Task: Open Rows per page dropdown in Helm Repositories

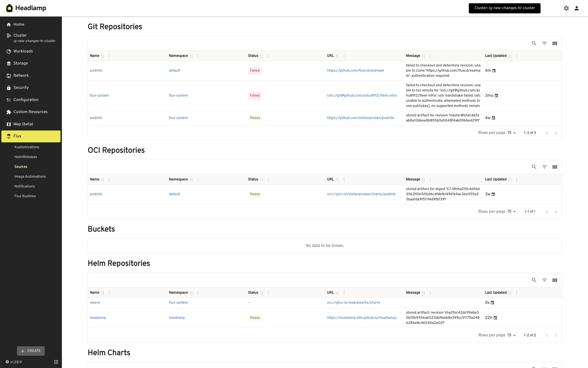Action: pyautogui.click(x=511, y=335)
